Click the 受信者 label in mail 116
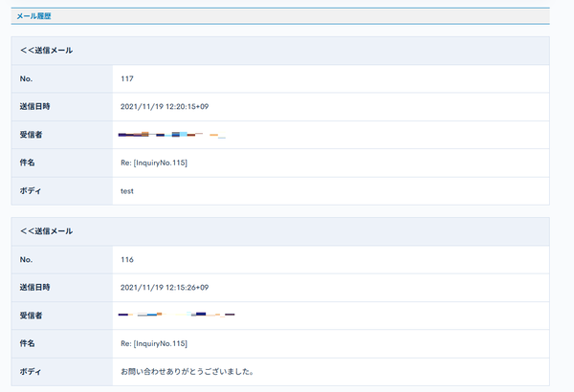 pos(32,316)
